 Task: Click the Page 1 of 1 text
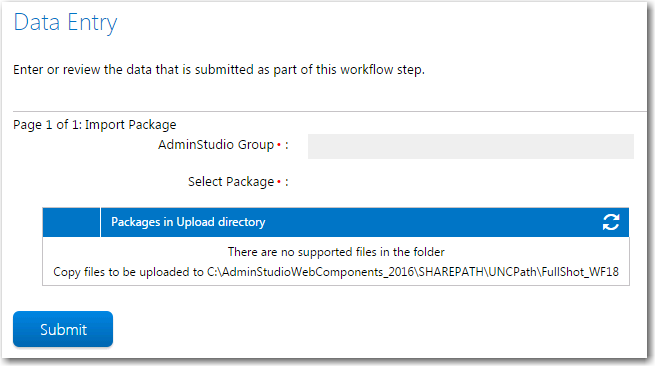click(x=47, y=125)
